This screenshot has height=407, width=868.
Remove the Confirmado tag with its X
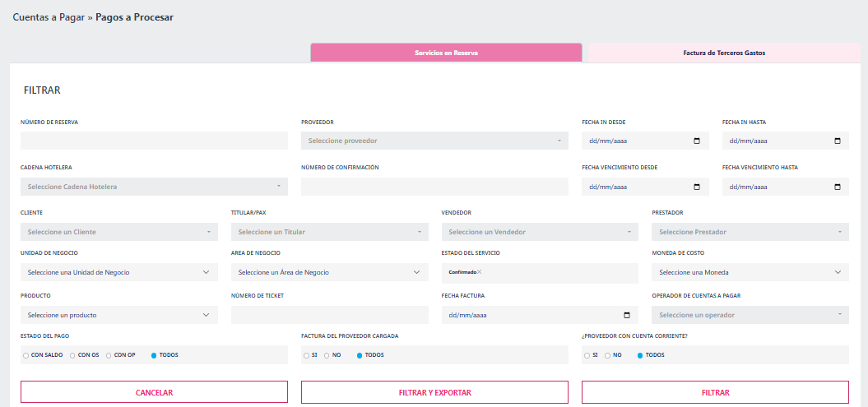point(480,271)
